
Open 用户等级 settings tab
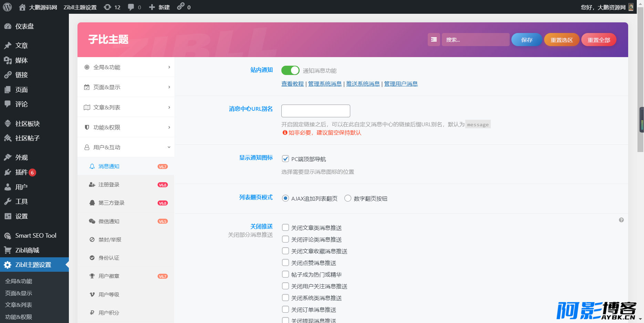click(126, 294)
